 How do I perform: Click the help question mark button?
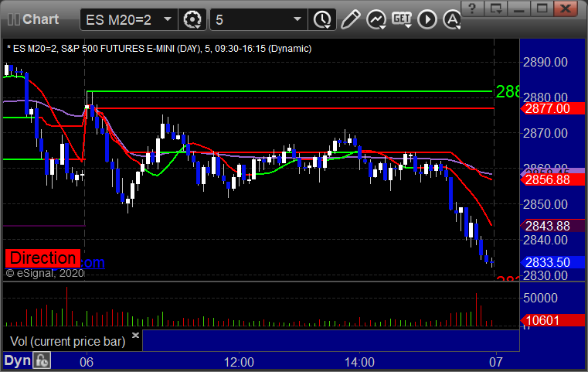click(x=472, y=9)
